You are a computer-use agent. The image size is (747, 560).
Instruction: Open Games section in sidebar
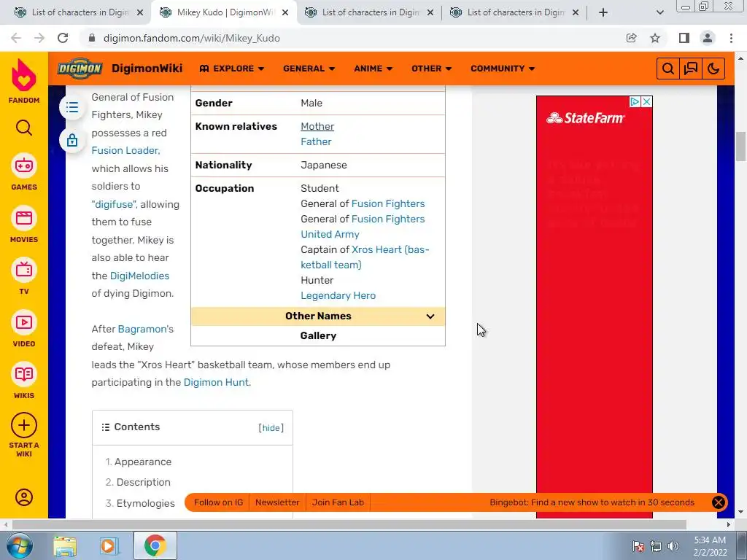tap(24, 172)
